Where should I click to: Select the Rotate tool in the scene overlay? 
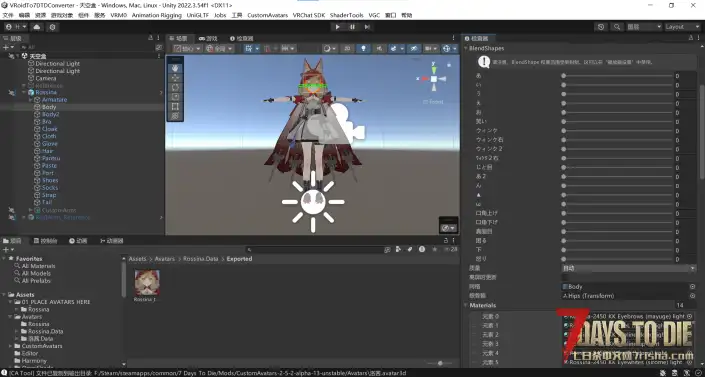click(175, 87)
